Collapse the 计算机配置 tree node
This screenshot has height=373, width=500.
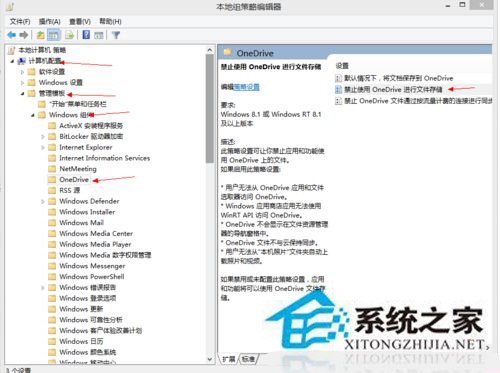[12, 61]
